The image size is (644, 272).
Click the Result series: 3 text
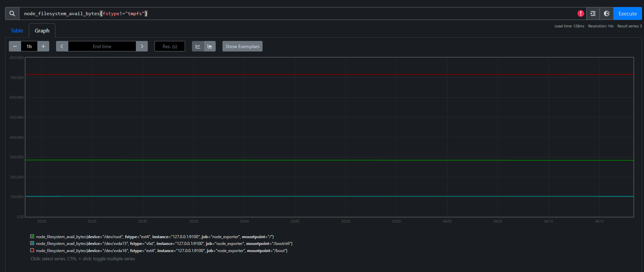(x=629, y=26)
